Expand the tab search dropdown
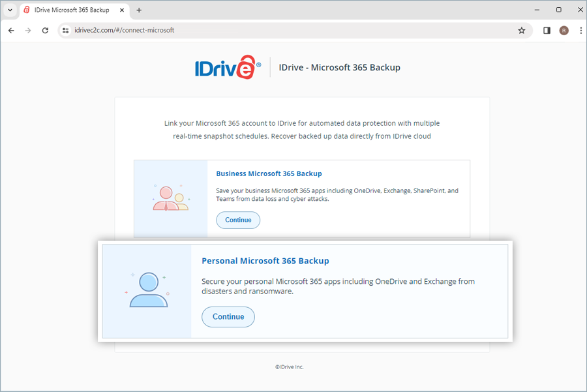 (x=10, y=10)
